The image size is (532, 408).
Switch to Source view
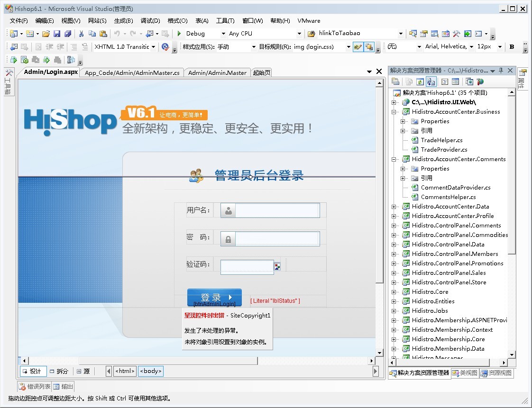tap(83, 372)
